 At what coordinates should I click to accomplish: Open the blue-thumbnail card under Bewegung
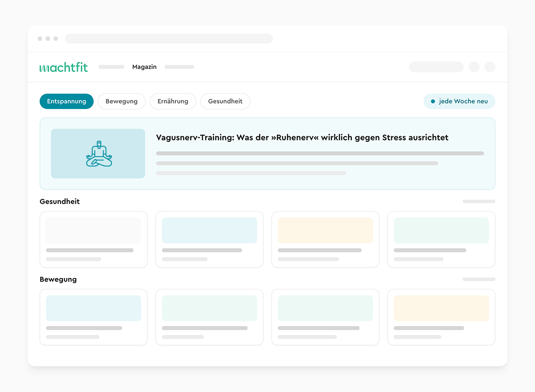click(94, 317)
